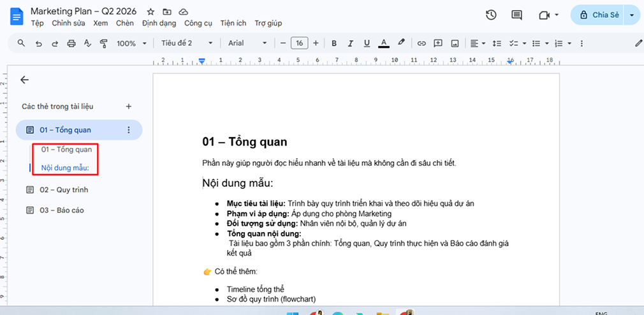Insert a link
This screenshot has height=315, width=644.
(421, 43)
